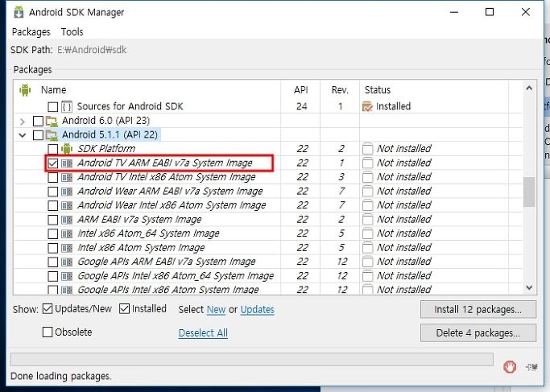Click Not installed icon for Intel x86 Atom_64 row
Image resolution: width=550 pixels, height=392 pixels.
[x=367, y=234]
